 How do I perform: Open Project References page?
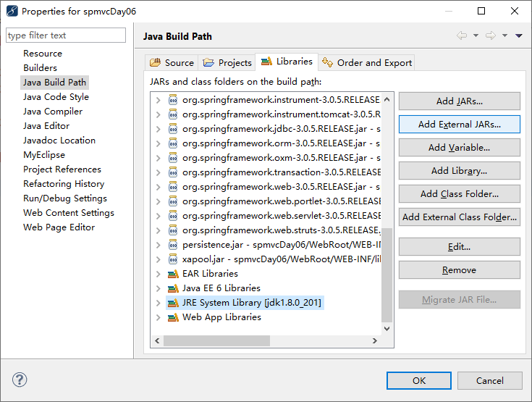(x=62, y=169)
